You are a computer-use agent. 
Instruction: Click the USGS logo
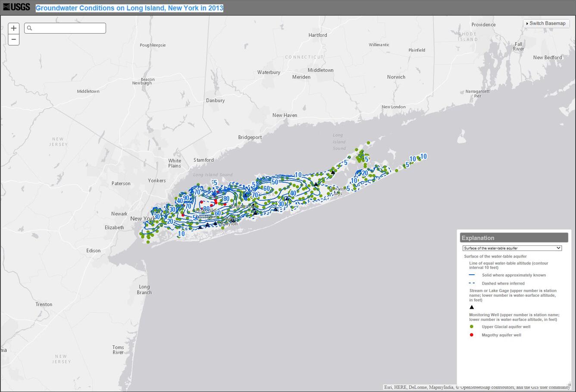point(16,6)
